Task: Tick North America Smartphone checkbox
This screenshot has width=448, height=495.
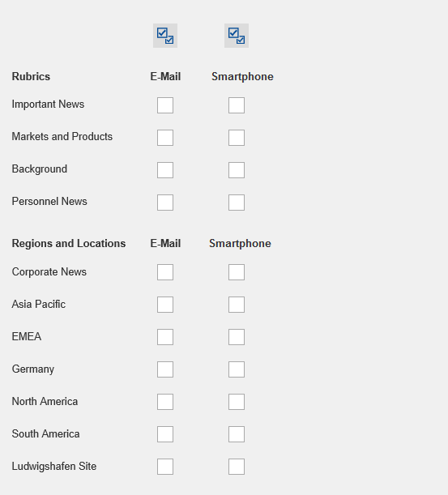Action: [237, 402]
